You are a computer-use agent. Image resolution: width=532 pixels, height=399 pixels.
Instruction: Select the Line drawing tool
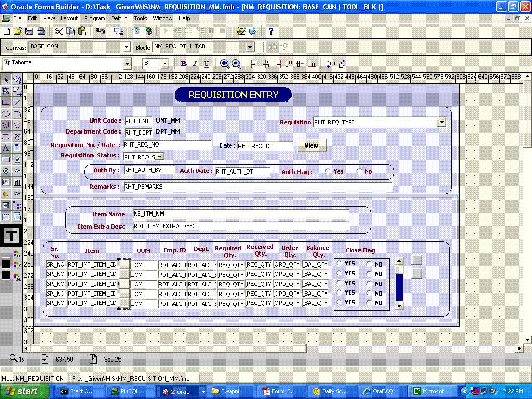[x=17, y=102]
